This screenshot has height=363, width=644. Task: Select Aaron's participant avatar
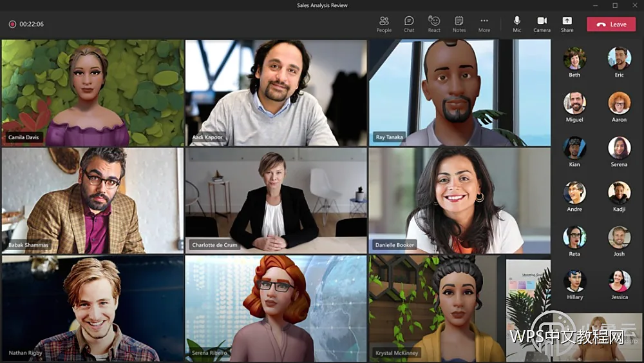(619, 103)
